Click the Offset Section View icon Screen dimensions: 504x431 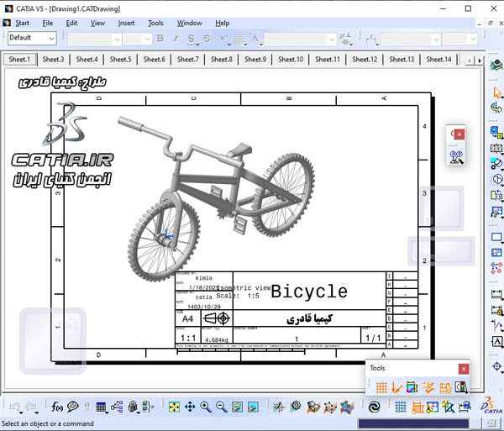click(x=497, y=149)
